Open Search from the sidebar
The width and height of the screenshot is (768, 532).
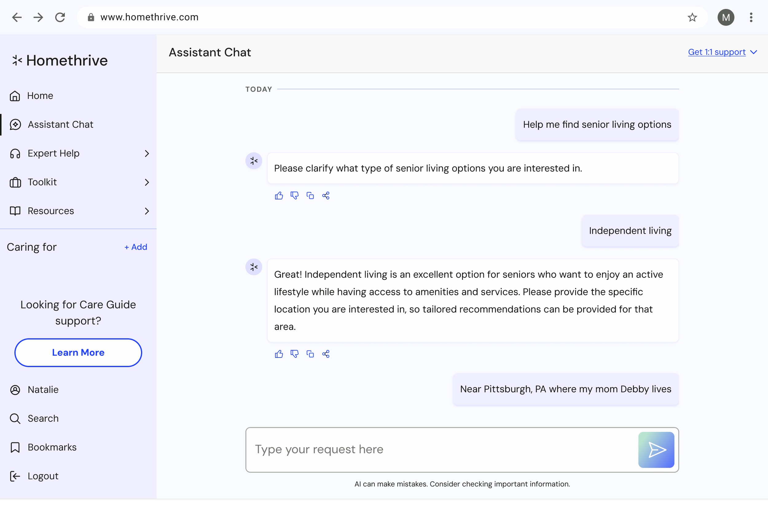(x=43, y=418)
